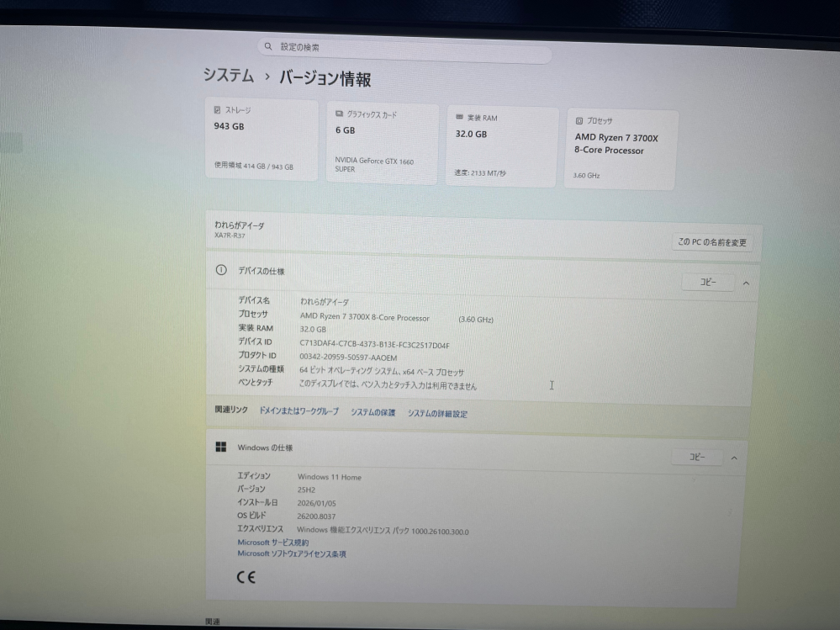840x630 pixels.
Task: Click the プロセッサ card icon
Action: 579,120
